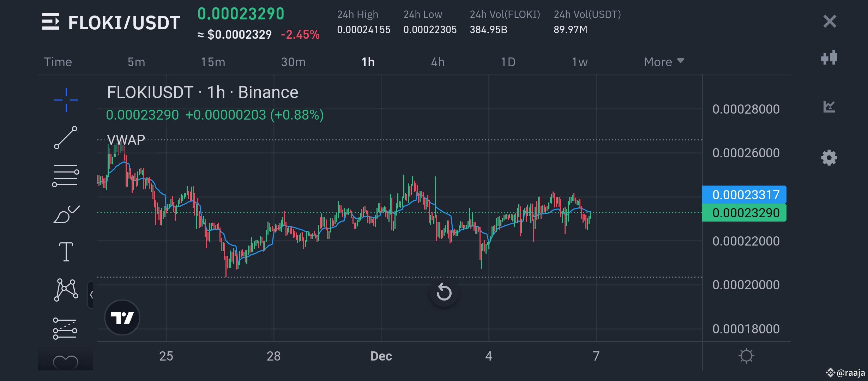Click the -2.45% change percentage
The image size is (868, 381).
[x=300, y=35]
